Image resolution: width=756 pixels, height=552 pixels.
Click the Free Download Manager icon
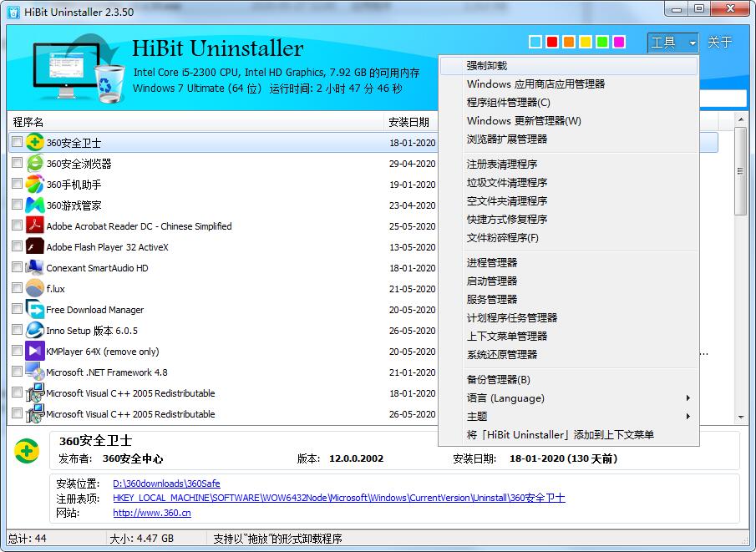pyautogui.click(x=33, y=310)
